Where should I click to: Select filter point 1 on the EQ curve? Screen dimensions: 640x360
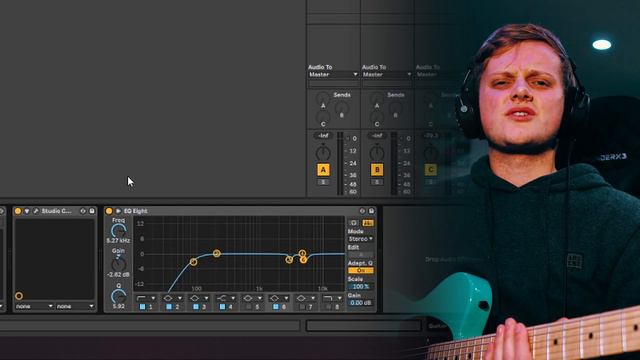(193, 262)
